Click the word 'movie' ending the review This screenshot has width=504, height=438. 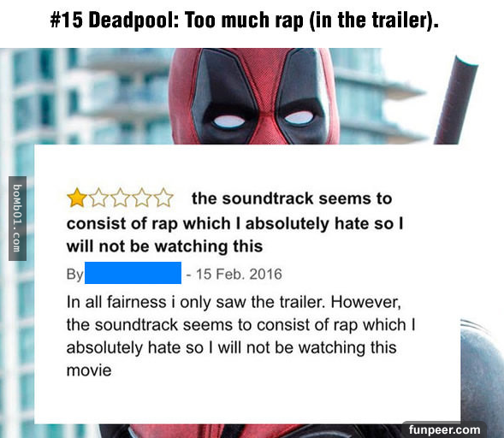89,370
